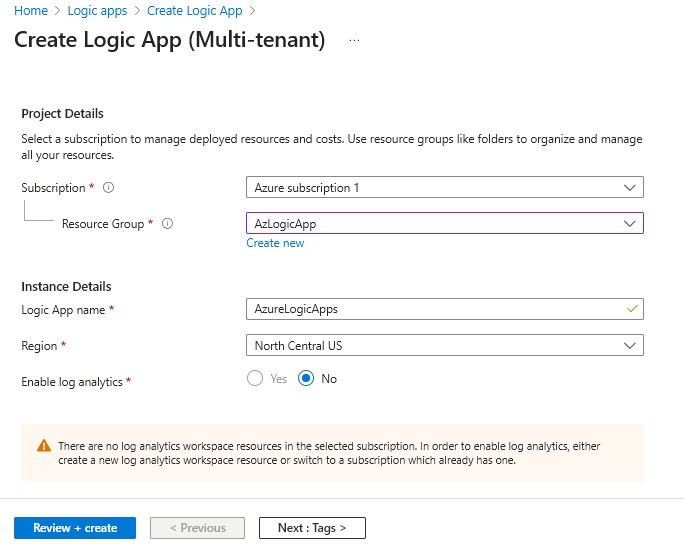Click into the Logic App name field
Screen dimensions: 684x556
[x=430, y=309]
